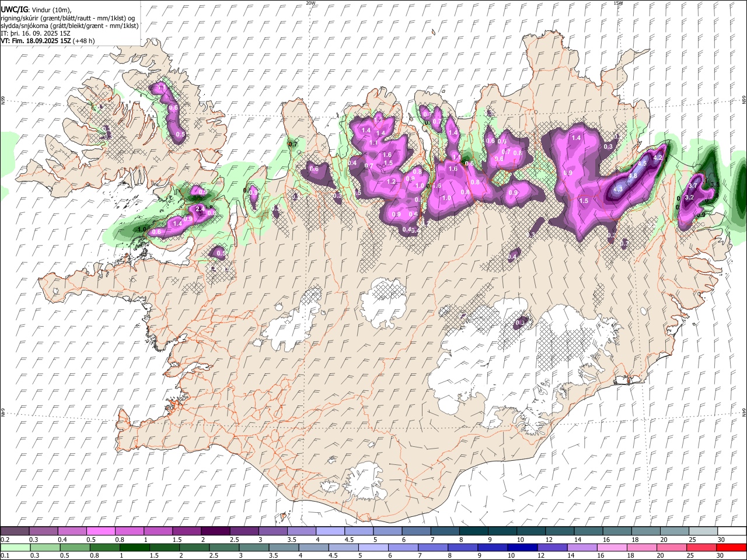This screenshot has height=560, width=747.
Task: Click the 1.2 precipitation value on the map
Action: click(x=392, y=181)
